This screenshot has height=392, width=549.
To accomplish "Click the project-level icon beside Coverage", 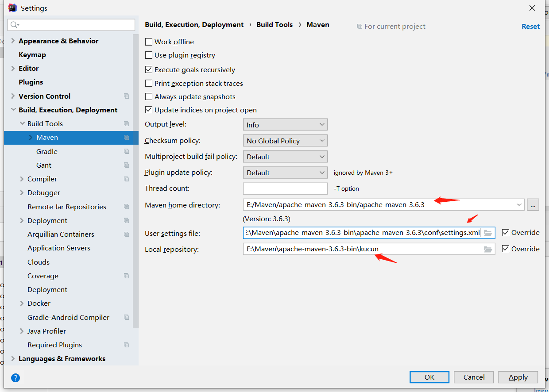I will [127, 276].
